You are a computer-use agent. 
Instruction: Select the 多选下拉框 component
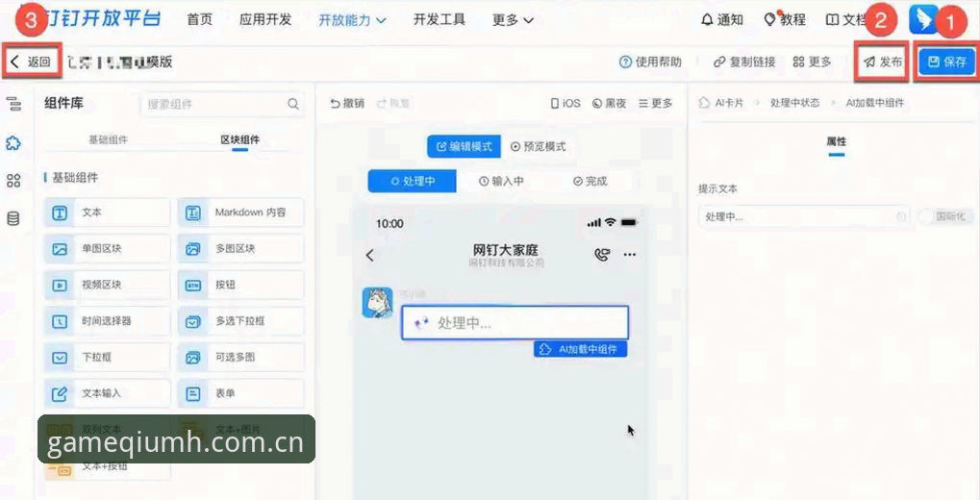[241, 321]
